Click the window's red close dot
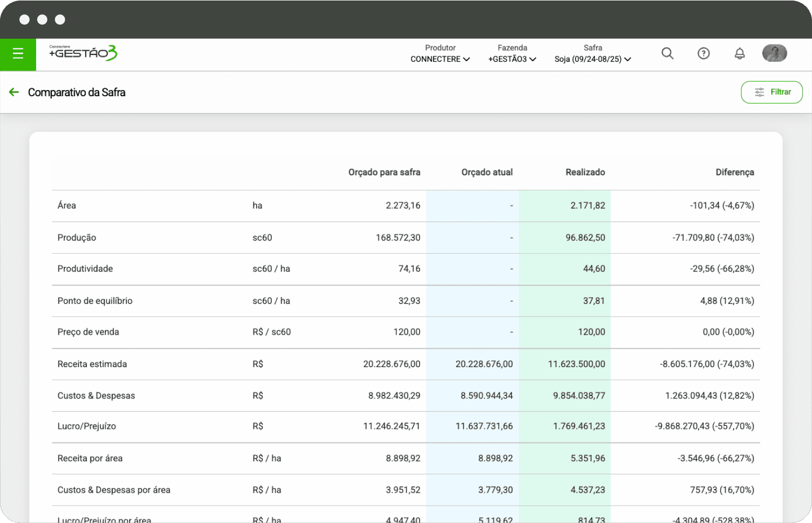 click(x=25, y=20)
